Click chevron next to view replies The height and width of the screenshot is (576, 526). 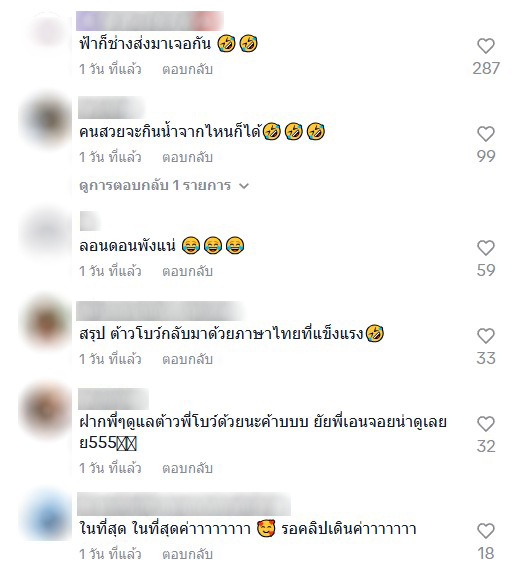point(244,186)
